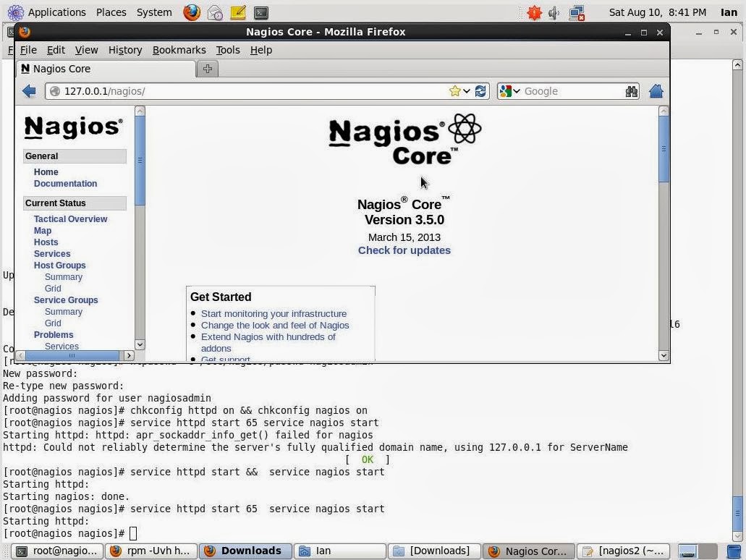Open Firefox File menu

coord(28,50)
